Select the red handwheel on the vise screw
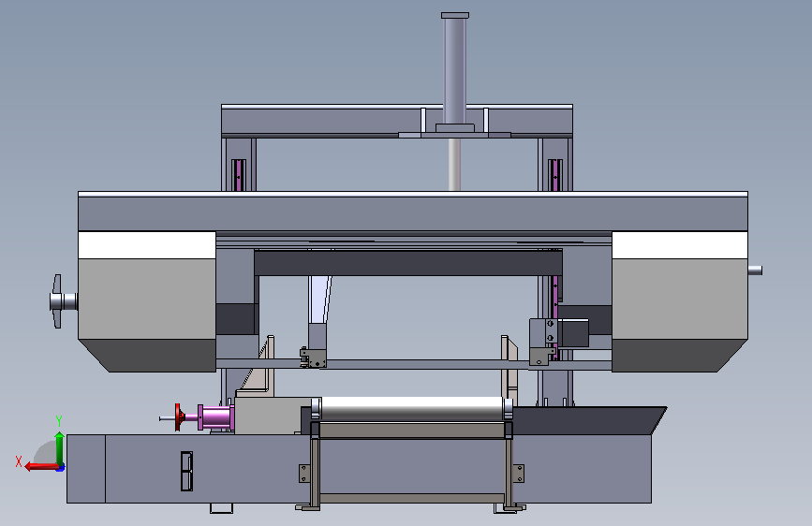 click(x=179, y=417)
